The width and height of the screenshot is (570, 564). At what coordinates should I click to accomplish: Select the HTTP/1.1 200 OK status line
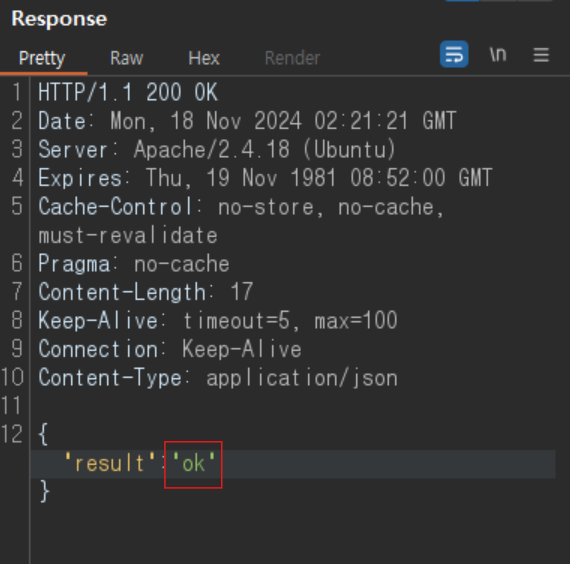(x=128, y=92)
